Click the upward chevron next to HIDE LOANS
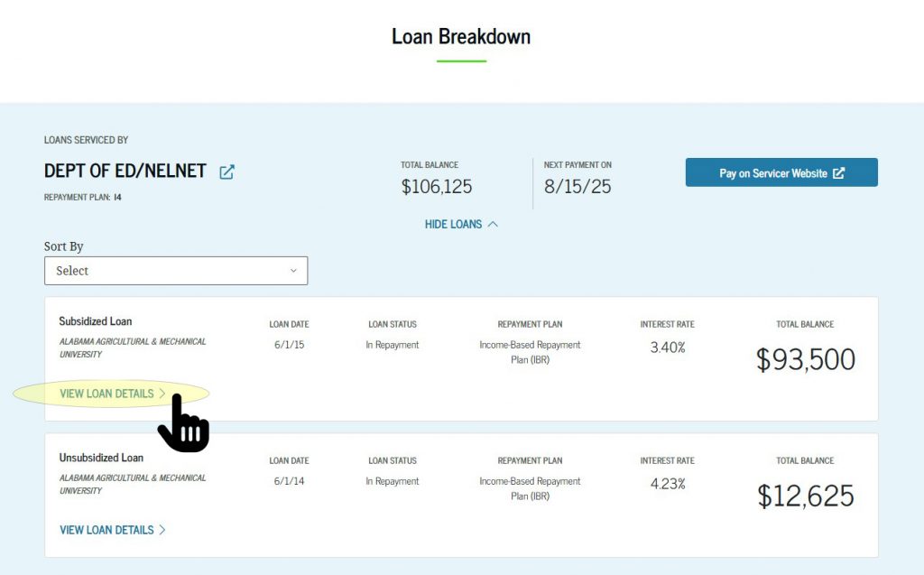Image resolution: width=924 pixels, height=575 pixels. pos(493,224)
